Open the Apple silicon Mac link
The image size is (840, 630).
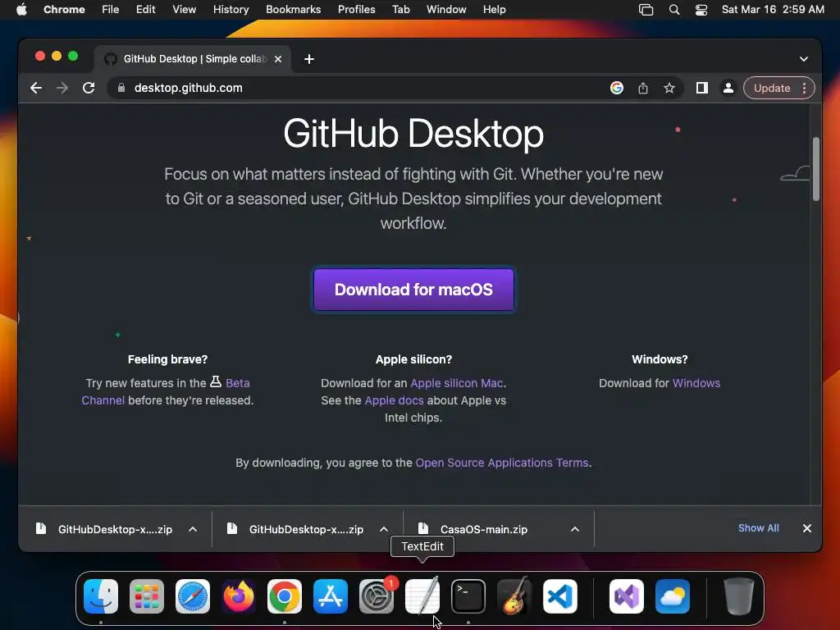(x=457, y=383)
